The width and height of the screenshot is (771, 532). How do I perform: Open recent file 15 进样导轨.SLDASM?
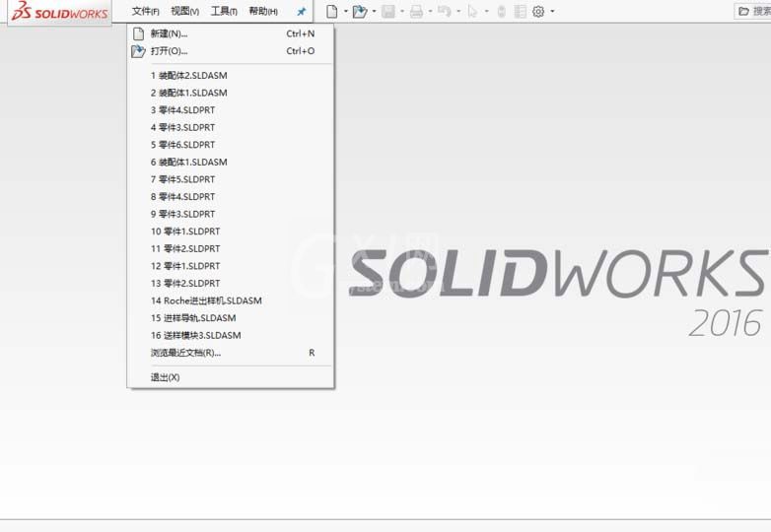click(x=231, y=318)
